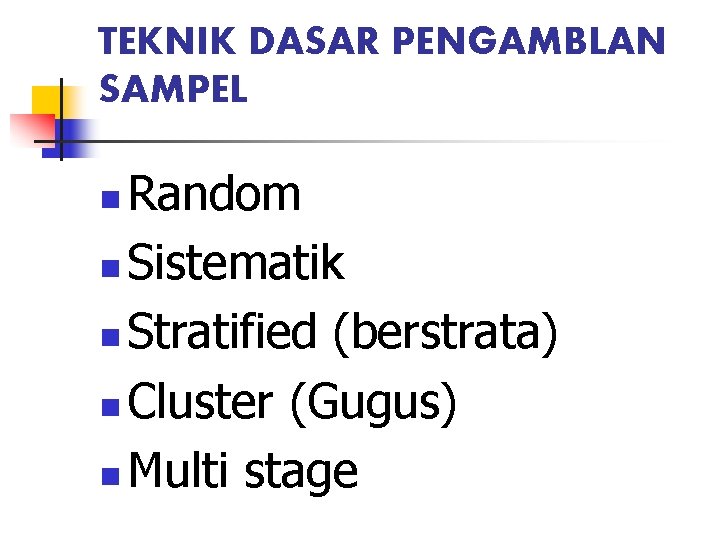Select the Sistematik list item
The image size is (720, 540).
pos(236,263)
